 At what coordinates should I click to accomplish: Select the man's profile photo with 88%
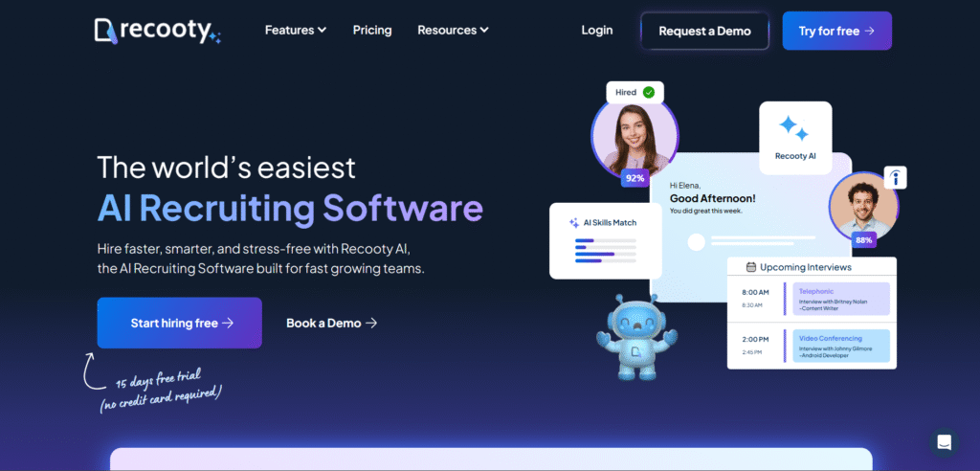[x=862, y=206]
